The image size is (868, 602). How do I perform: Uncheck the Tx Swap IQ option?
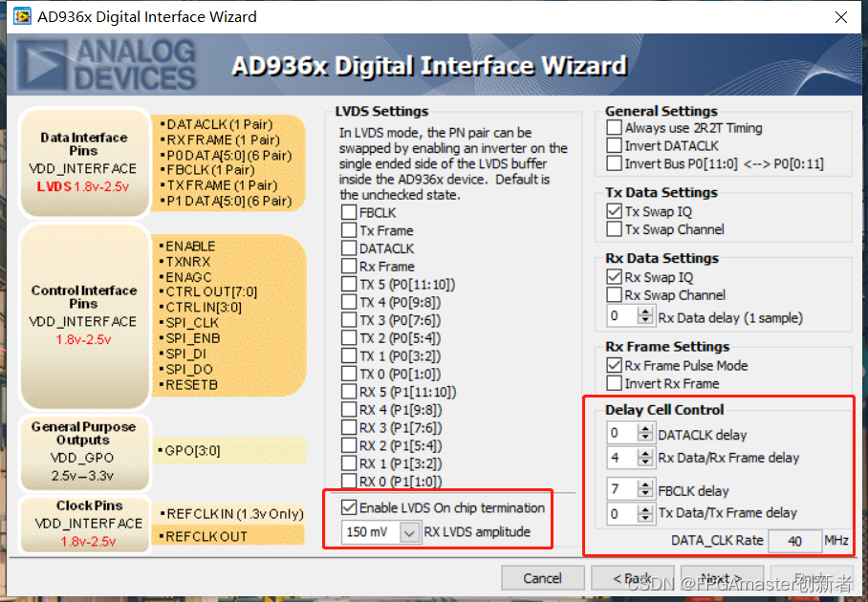coord(614,211)
